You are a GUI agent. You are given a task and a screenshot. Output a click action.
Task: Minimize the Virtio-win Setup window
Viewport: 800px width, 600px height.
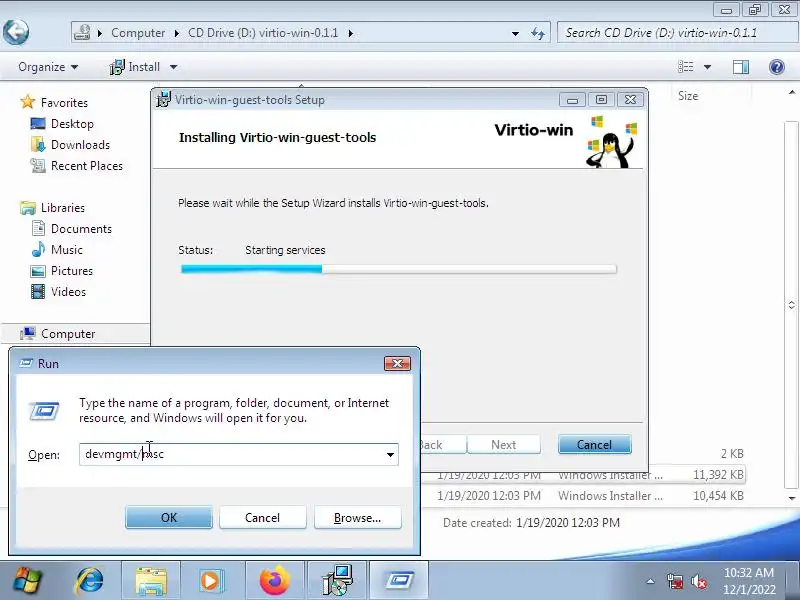(572, 100)
